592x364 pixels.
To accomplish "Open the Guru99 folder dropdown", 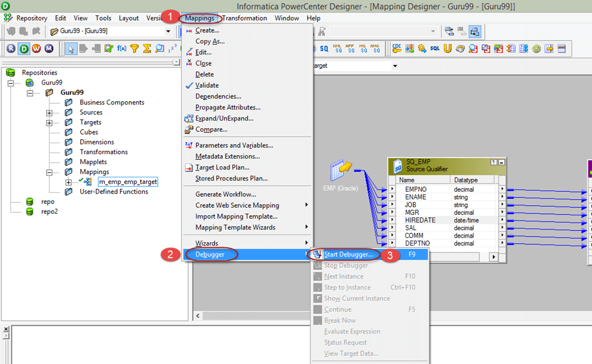I will 168,31.
